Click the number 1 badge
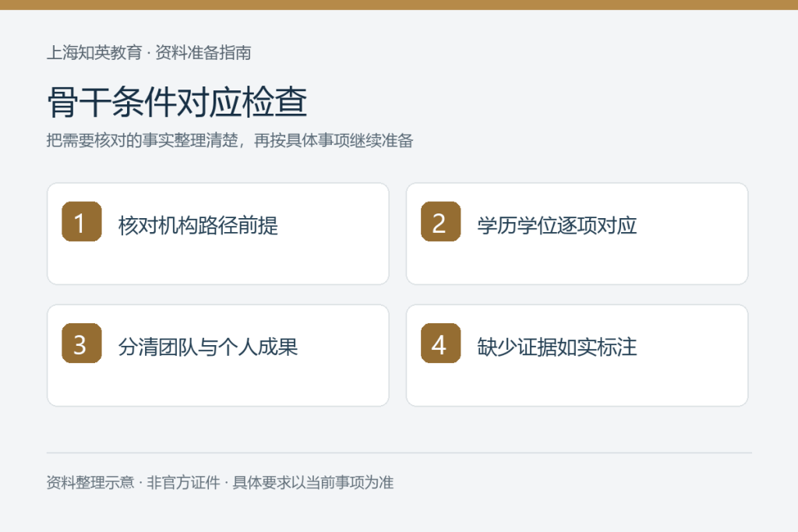 (81, 221)
